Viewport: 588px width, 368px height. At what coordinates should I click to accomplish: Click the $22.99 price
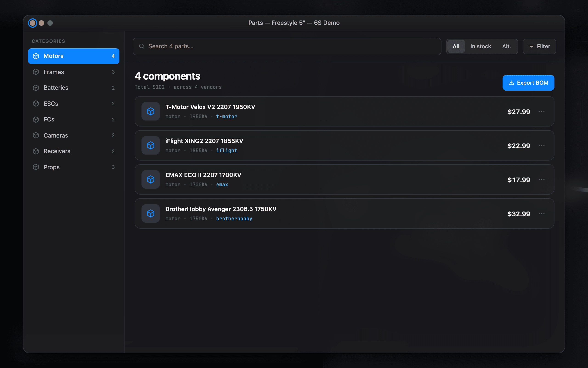click(519, 146)
